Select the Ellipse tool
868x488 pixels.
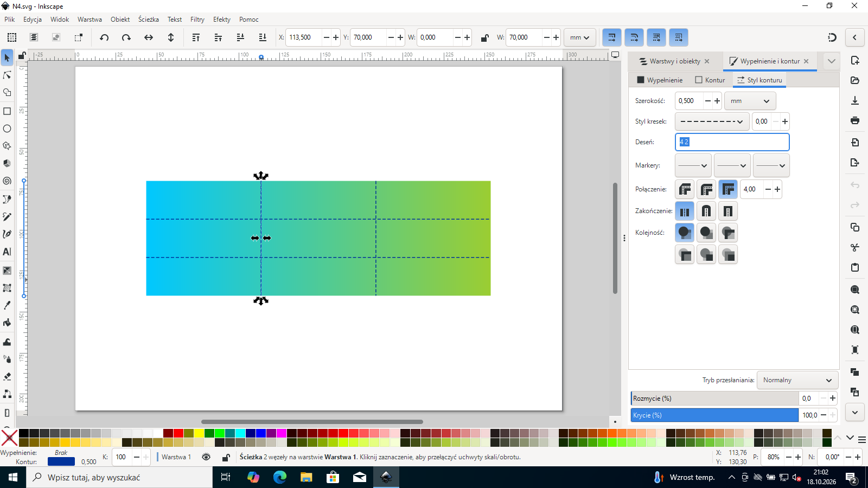(7, 129)
